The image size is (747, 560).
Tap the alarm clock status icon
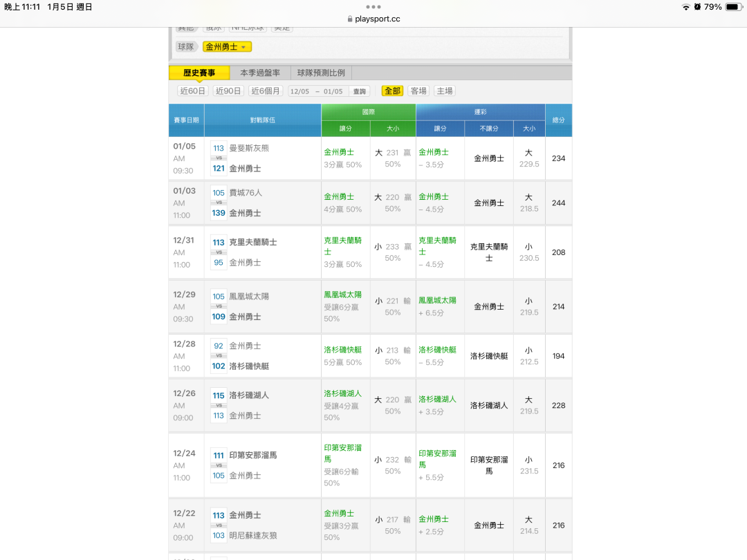coord(697,7)
